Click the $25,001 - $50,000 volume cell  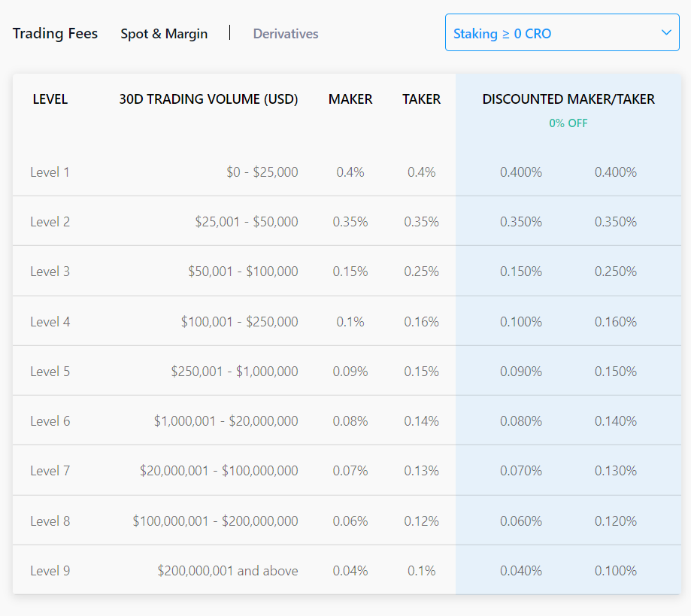247,222
